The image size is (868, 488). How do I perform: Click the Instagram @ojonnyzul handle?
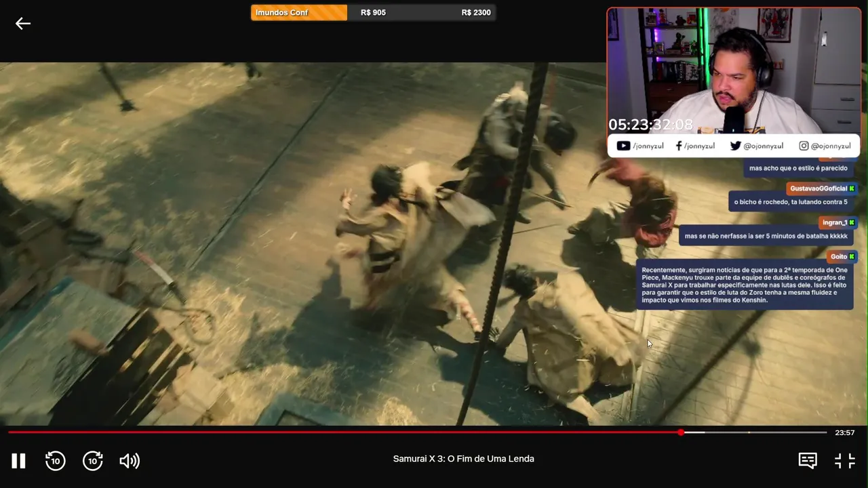(825, 146)
